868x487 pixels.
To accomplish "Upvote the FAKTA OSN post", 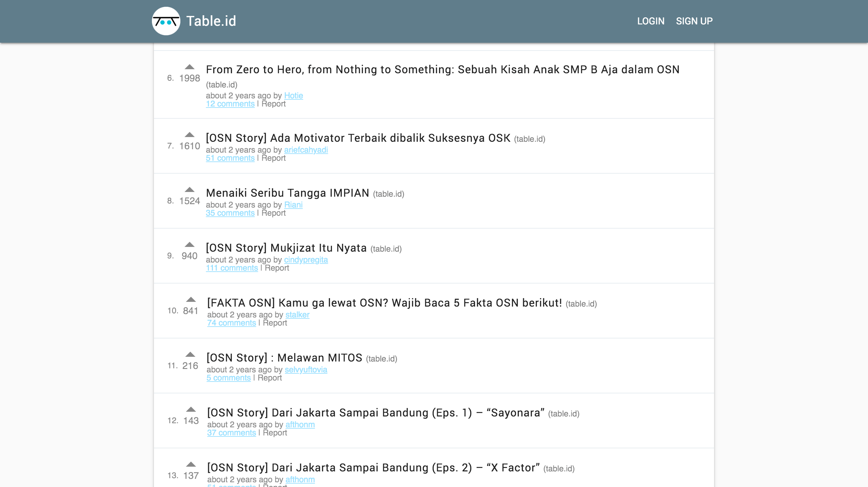I will pyautogui.click(x=191, y=299).
